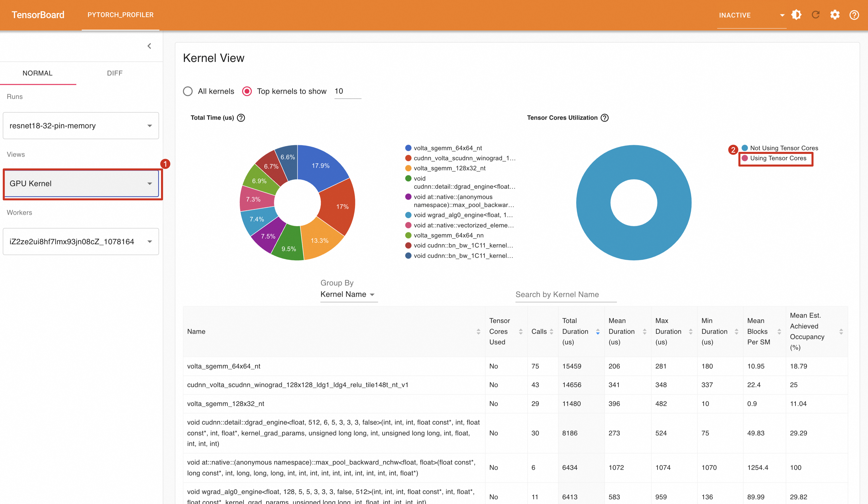Sort by Mean Duration column sort icon
The width and height of the screenshot is (868, 504).
click(x=644, y=331)
